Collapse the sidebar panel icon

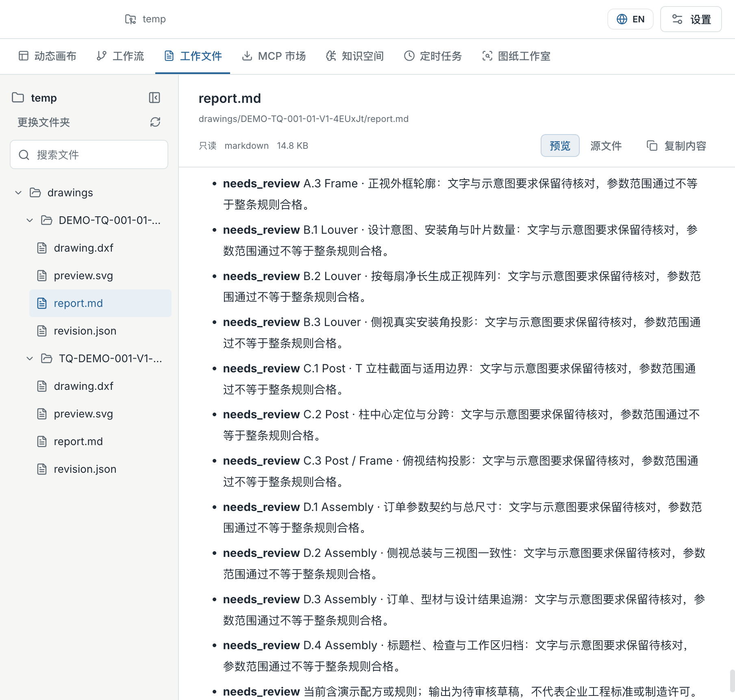coord(154,98)
